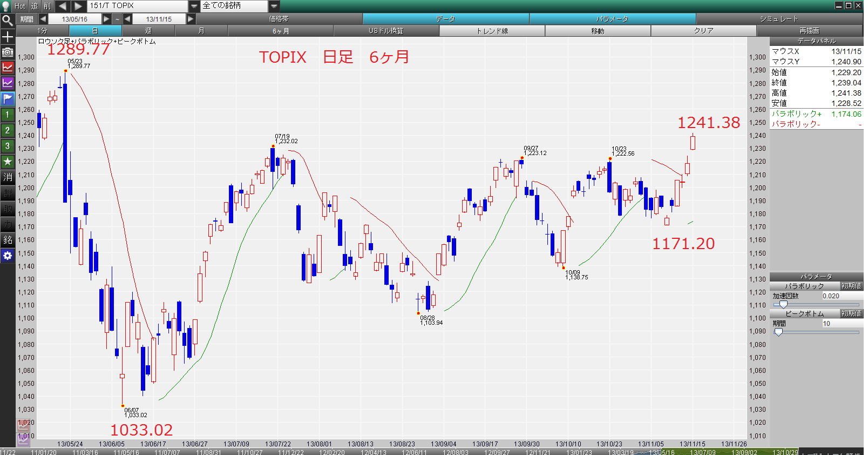Viewport: 868px width, 455px height.
Task: Click the Hot button
Action: [x=20, y=6]
